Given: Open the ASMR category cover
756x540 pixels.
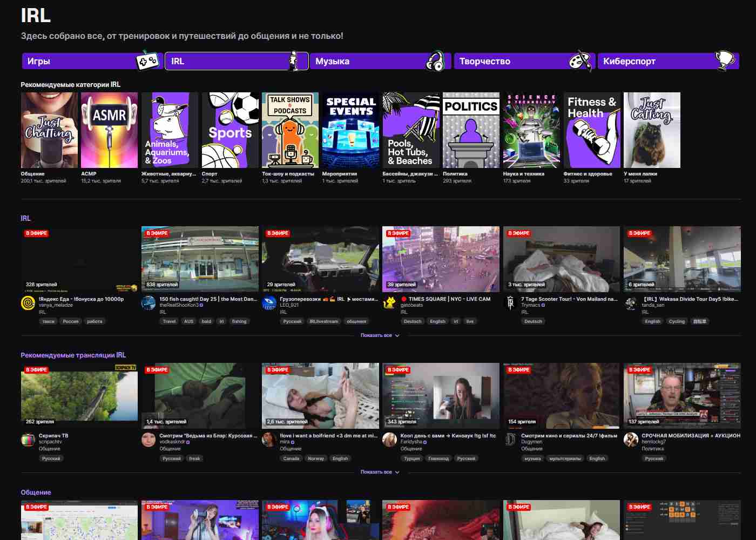Looking at the screenshot, I should (x=109, y=130).
